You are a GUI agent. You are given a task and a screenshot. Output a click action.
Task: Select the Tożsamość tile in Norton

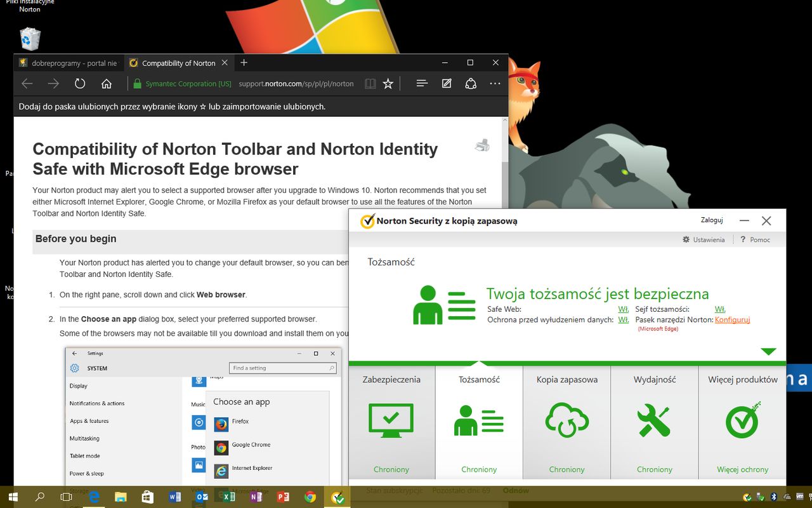(x=479, y=423)
